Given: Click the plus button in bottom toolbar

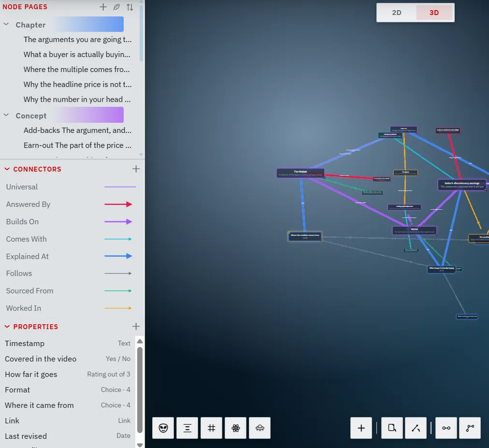Looking at the screenshot, I should (x=361, y=428).
